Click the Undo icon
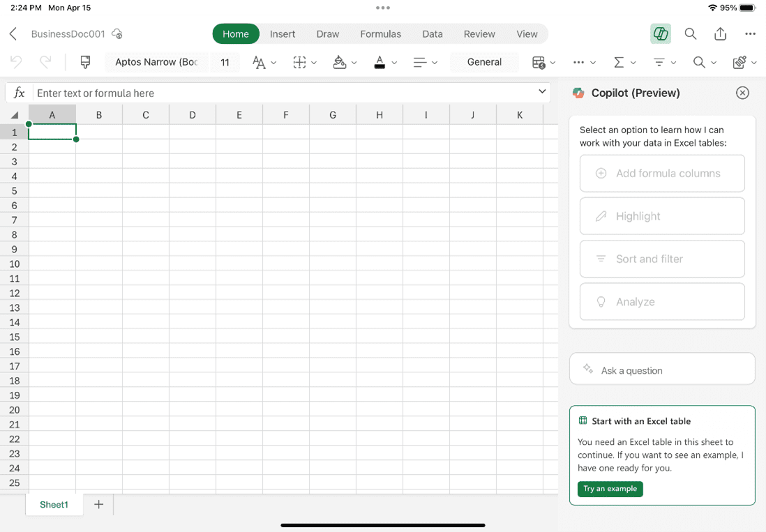The image size is (766, 532). pos(15,62)
